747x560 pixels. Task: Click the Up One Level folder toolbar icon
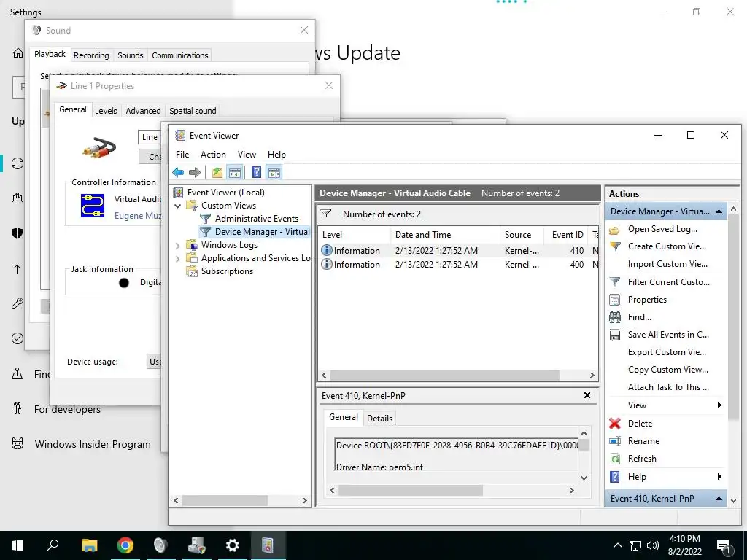(x=217, y=172)
